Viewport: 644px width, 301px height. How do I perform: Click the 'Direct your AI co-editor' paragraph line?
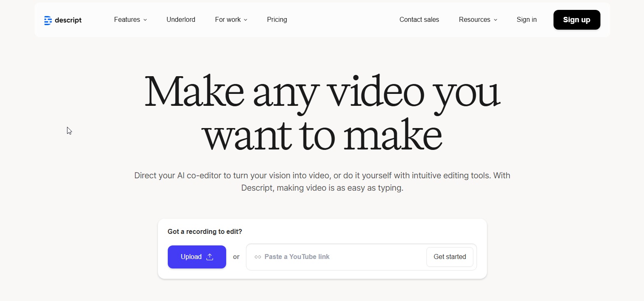tap(322, 175)
